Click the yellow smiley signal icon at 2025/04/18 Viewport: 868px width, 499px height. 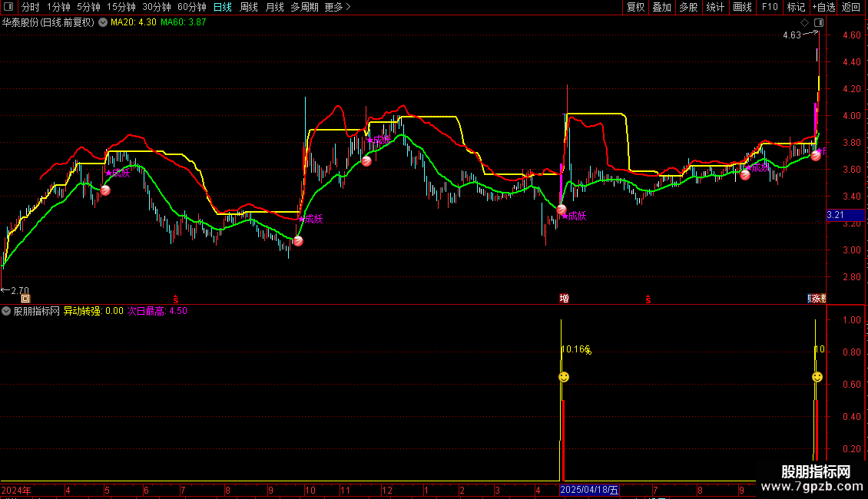564,377
